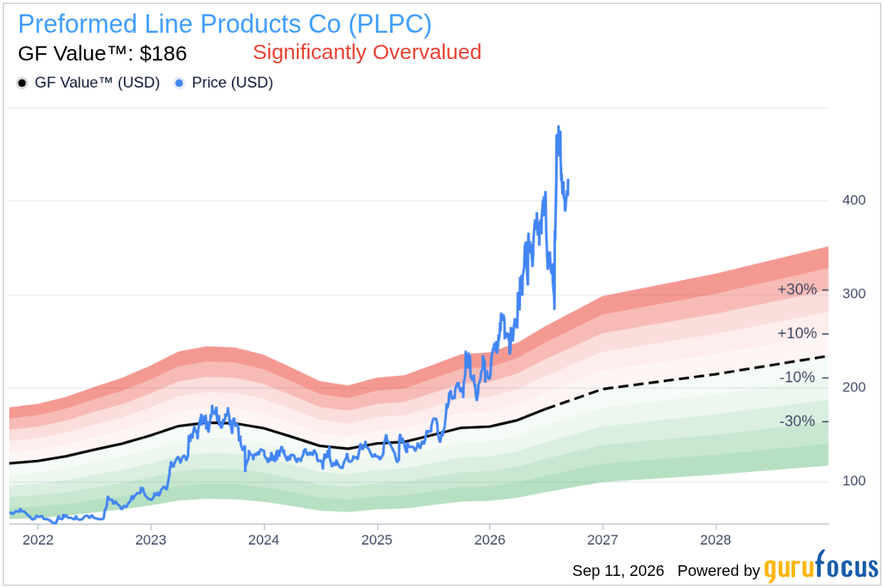Viewport: 884px width, 588px height.
Task: Click the +10% band label
Action: point(797,333)
